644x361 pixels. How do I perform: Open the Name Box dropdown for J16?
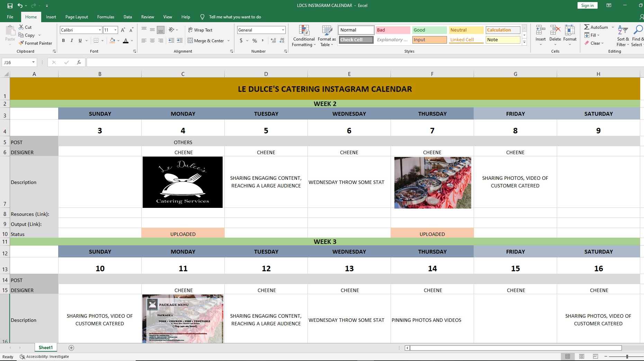(33, 62)
